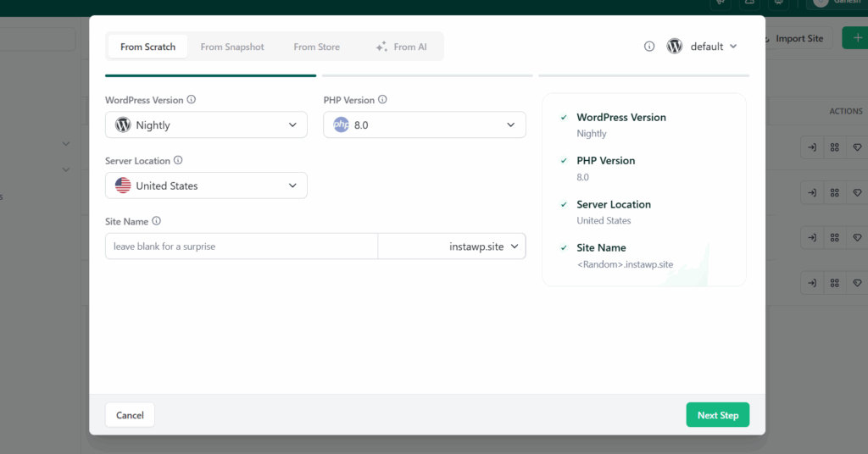Open the Server Location United States dropdown
868x454 pixels.
pos(206,185)
